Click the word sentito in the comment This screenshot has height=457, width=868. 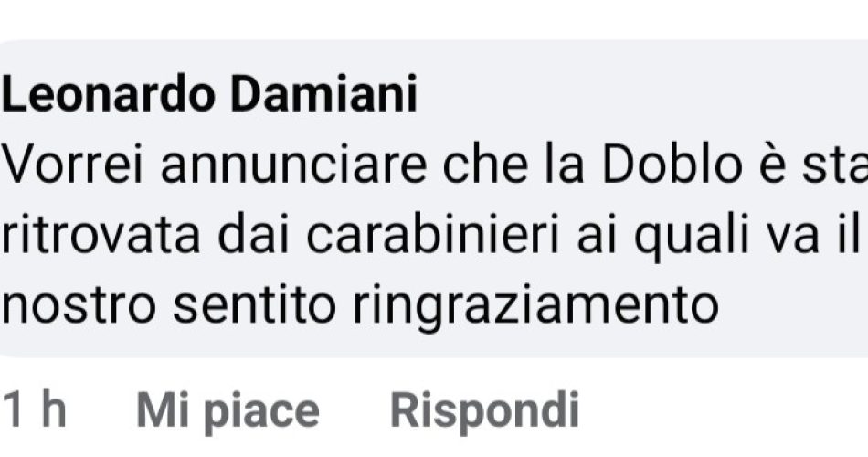click(x=255, y=307)
